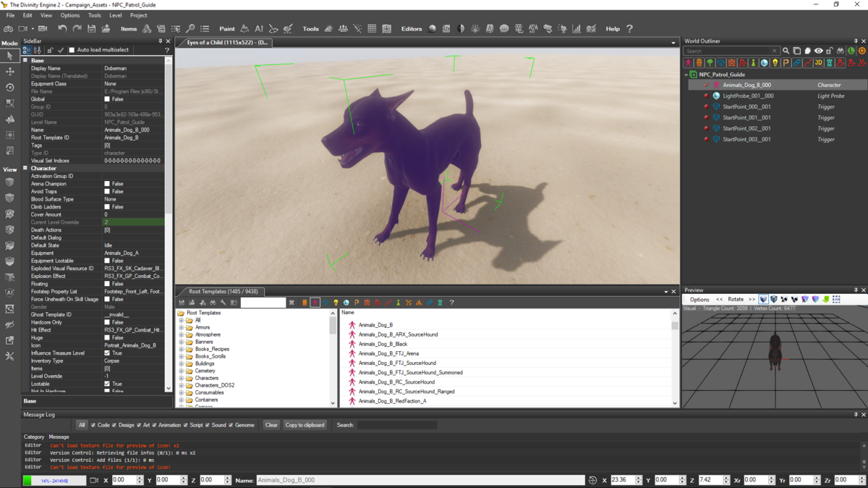This screenshot has width=868, height=488.
Task: Click the AI icon in Paint toolbar
Action: 259,29
